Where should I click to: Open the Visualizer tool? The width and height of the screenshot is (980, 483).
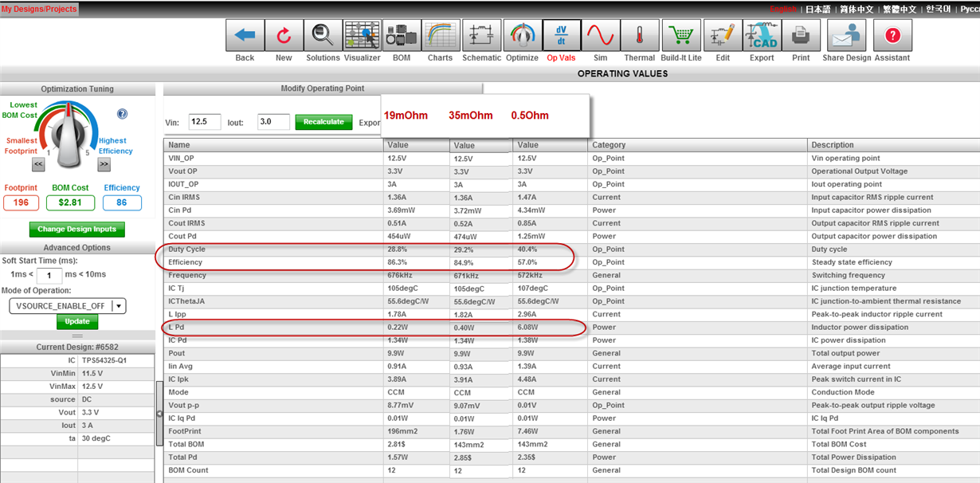(362, 36)
